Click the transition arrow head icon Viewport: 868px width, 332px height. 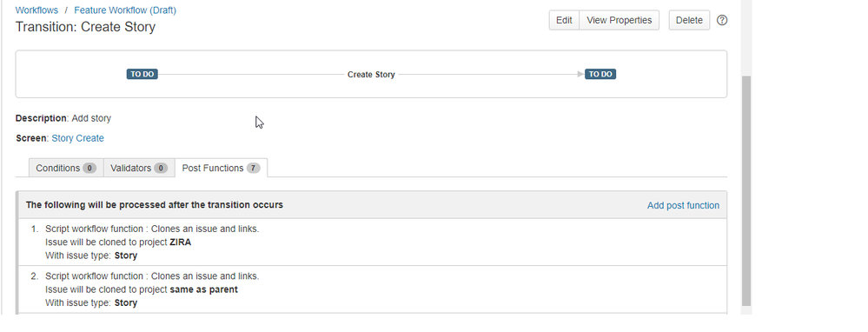point(580,74)
